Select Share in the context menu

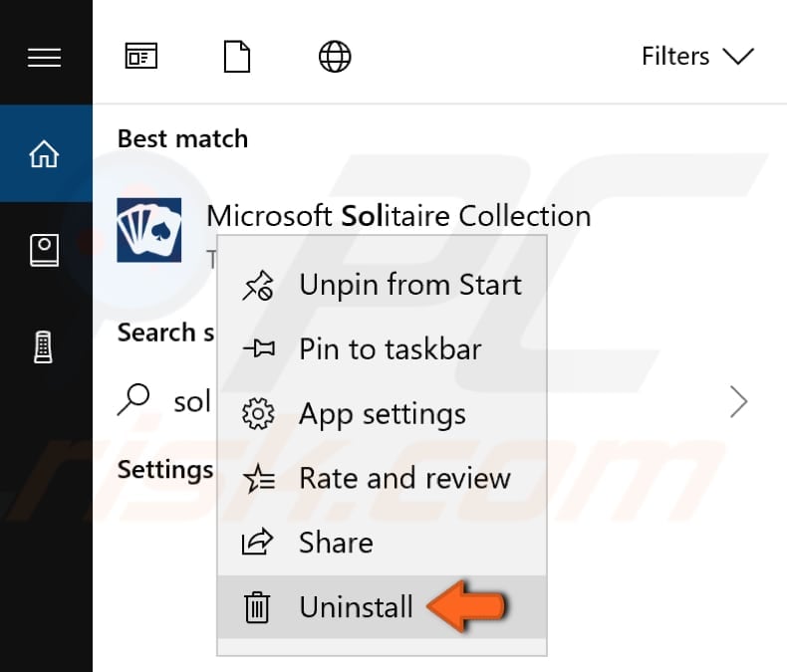point(382,543)
